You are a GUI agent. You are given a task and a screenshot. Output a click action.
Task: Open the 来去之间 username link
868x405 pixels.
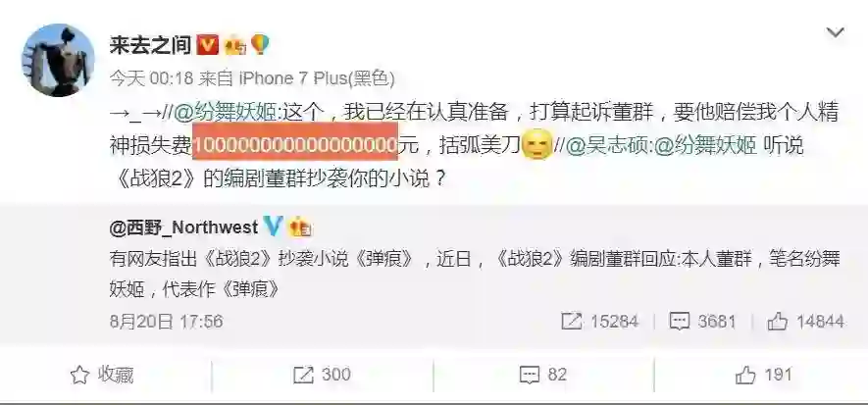point(151,45)
